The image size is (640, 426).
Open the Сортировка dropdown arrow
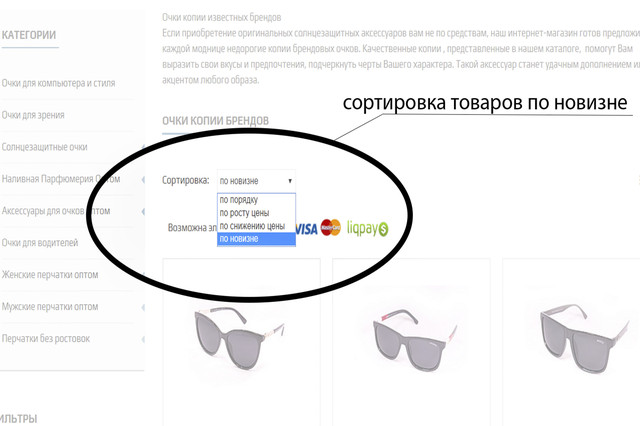click(x=290, y=180)
